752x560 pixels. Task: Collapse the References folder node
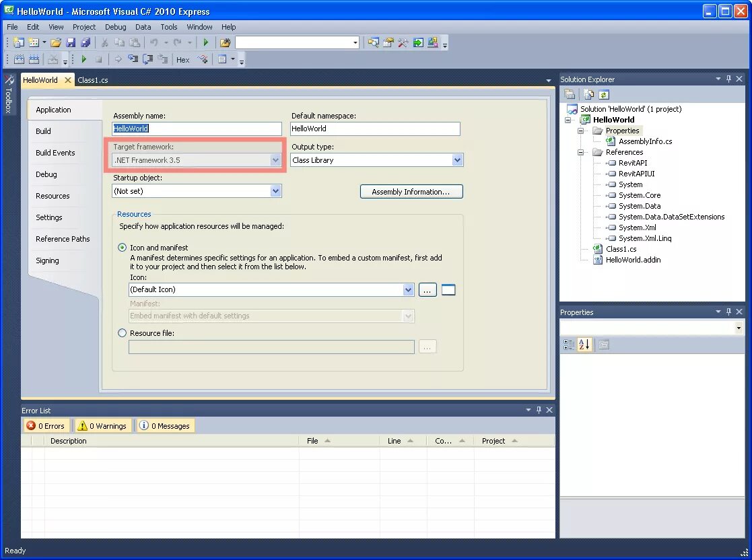click(581, 152)
